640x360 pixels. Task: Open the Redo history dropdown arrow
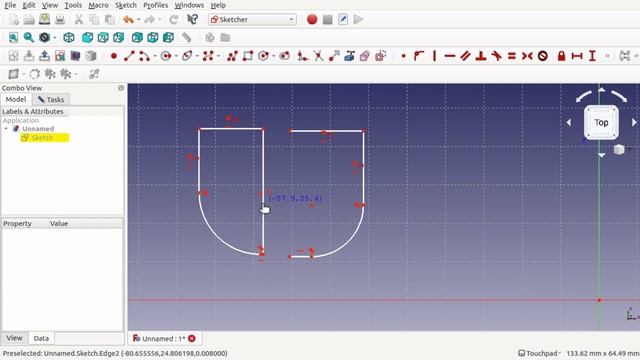tap(160, 20)
